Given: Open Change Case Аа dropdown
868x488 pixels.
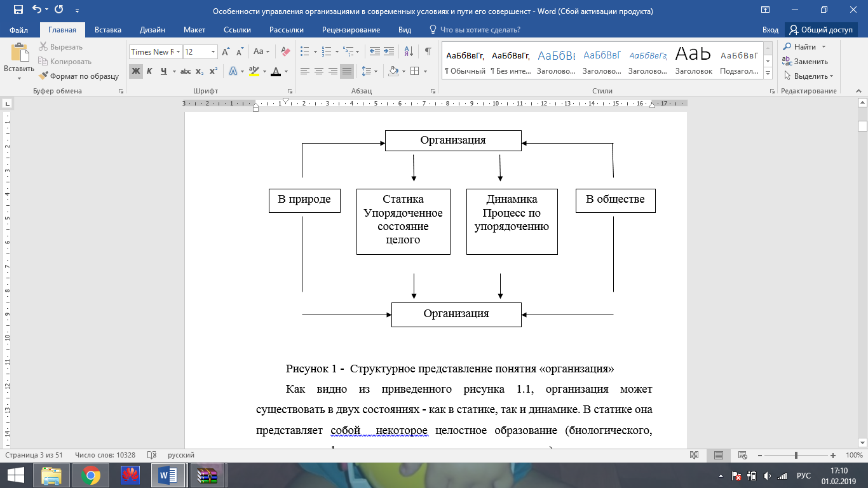Looking at the screenshot, I should point(262,52).
